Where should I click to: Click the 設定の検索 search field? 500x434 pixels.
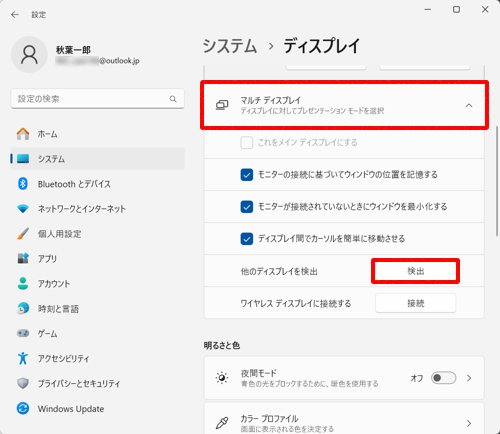pyautogui.click(x=97, y=99)
